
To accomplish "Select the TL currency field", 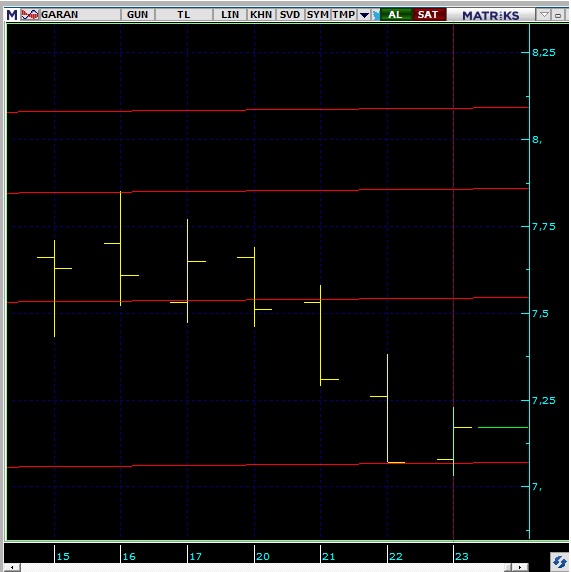I will pyautogui.click(x=184, y=15).
